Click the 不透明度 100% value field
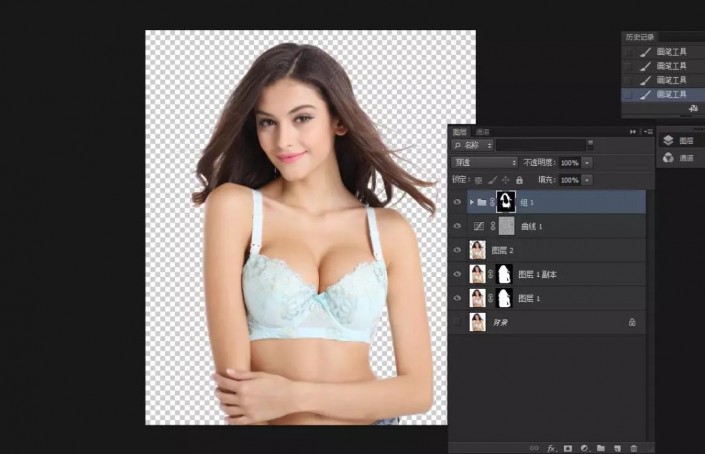Screen dimensions: 705x454 (x=570, y=163)
